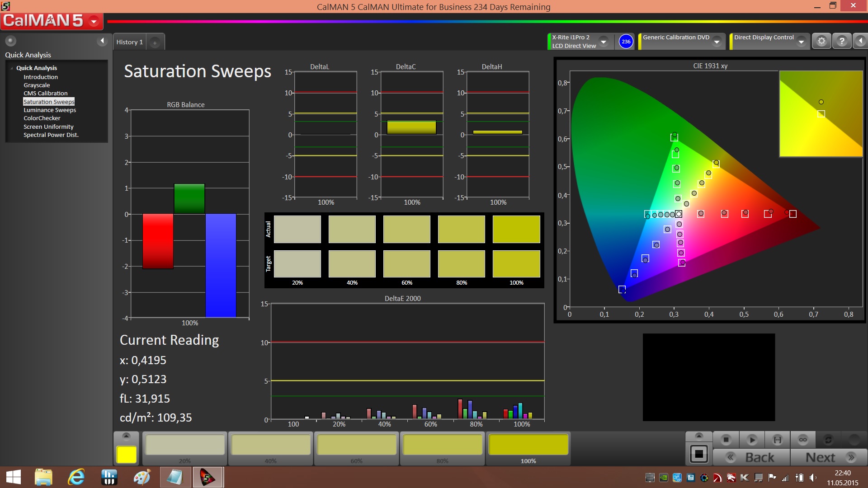Click the stop measurement button
Image resolution: width=868 pixels, height=488 pixels.
click(x=726, y=439)
